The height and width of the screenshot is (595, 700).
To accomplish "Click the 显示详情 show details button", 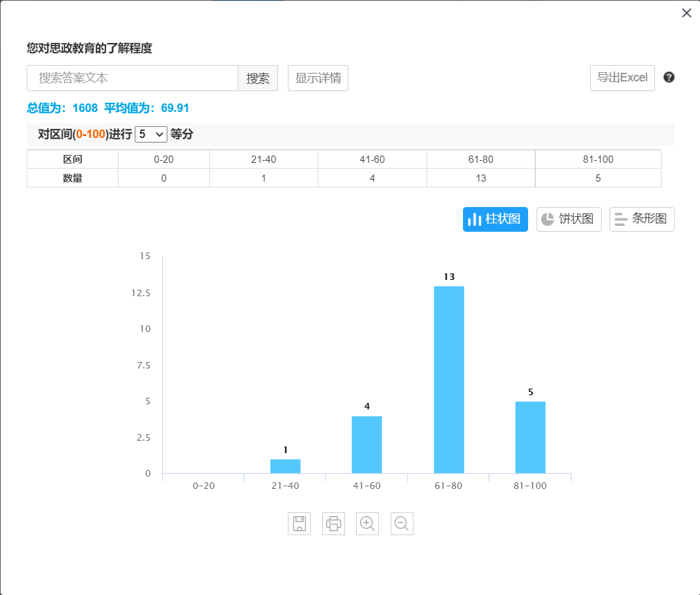I will coord(318,78).
